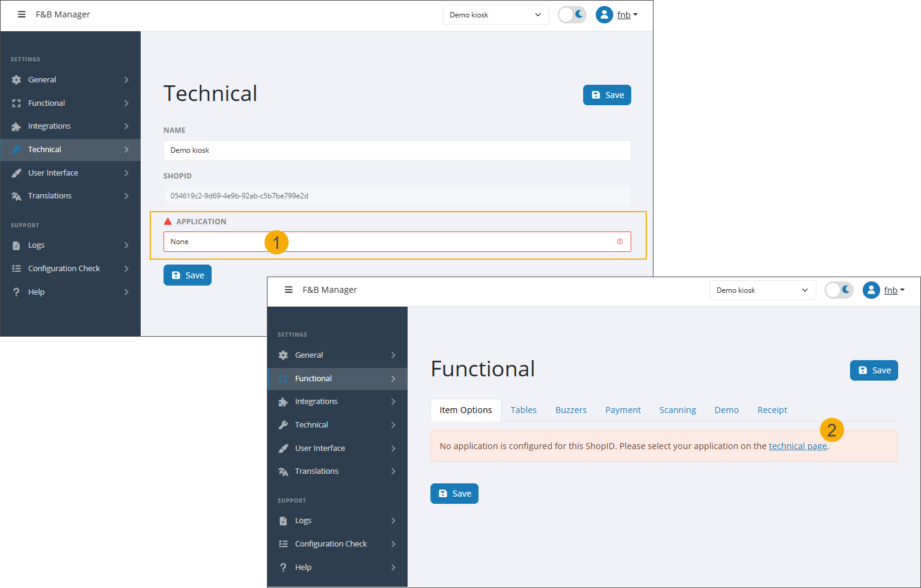Click the Save button on the Technical page
The width and height of the screenshot is (921, 588).
[607, 94]
